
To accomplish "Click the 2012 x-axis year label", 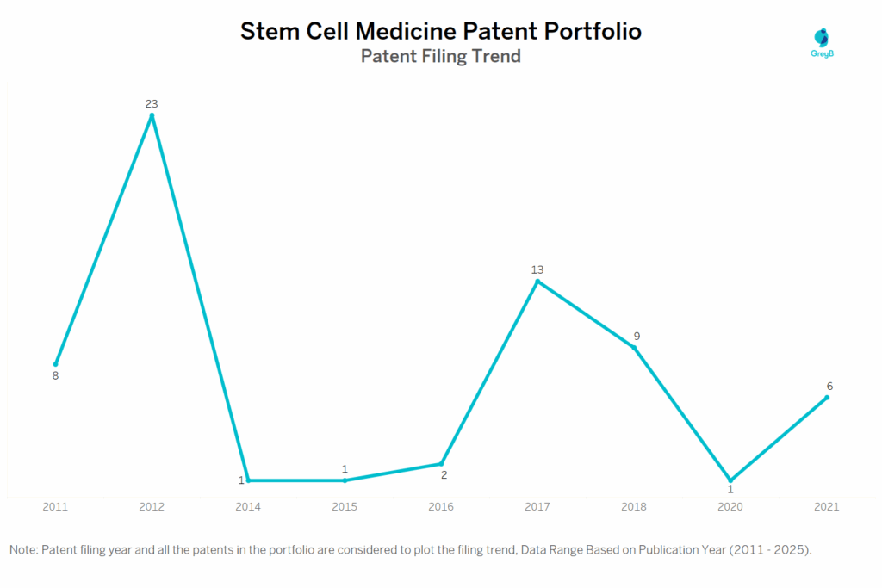I will click(x=152, y=507).
